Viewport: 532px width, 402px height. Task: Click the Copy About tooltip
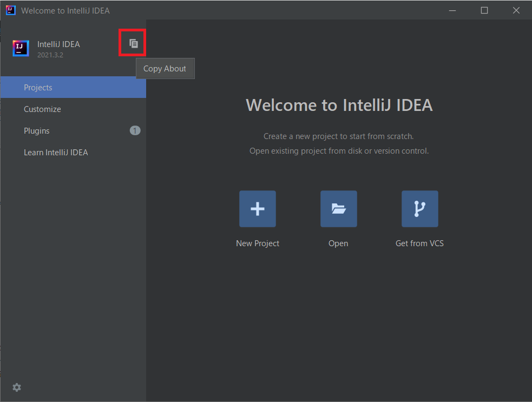[x=165, y=69]
